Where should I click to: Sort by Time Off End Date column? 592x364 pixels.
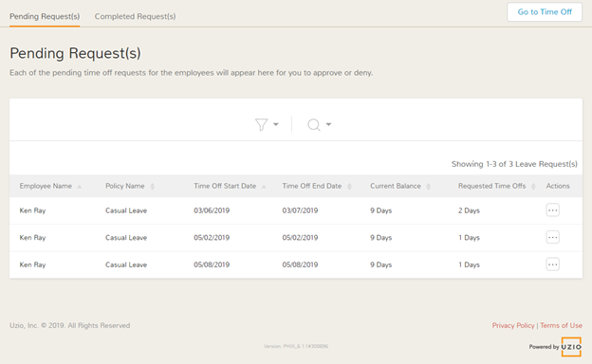[317, 186]
